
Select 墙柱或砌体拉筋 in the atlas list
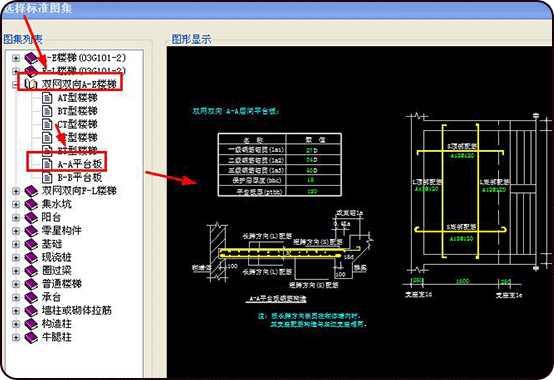77,311
